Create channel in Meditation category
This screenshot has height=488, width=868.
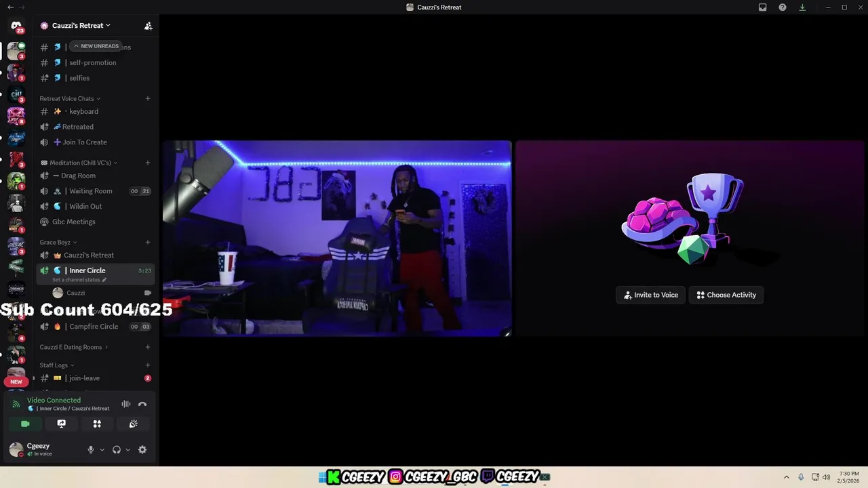pyautogui.click(x=148, y=163)
